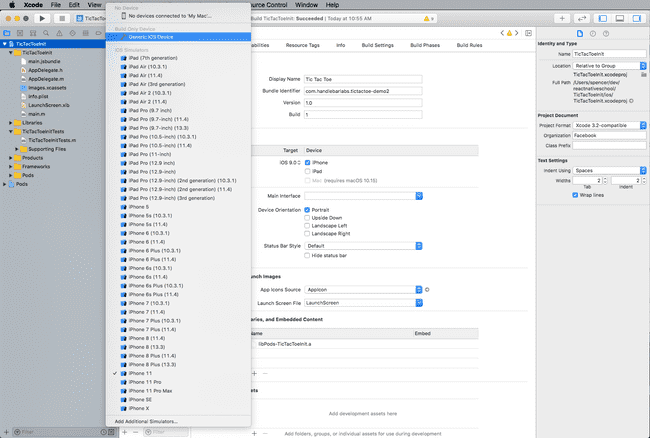Uncheck the Portrait orientation checkbox
This screenshot has height=438, width=650.
tap(307, 210)
